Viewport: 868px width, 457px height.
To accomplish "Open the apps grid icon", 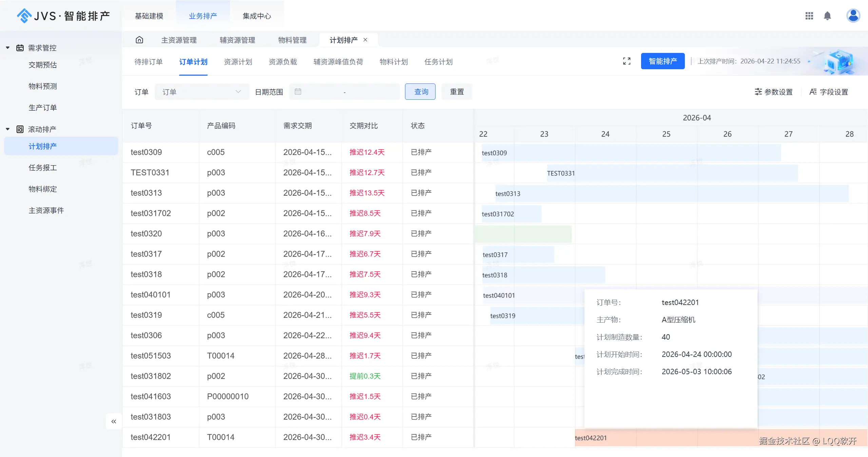I will point(809,16).
